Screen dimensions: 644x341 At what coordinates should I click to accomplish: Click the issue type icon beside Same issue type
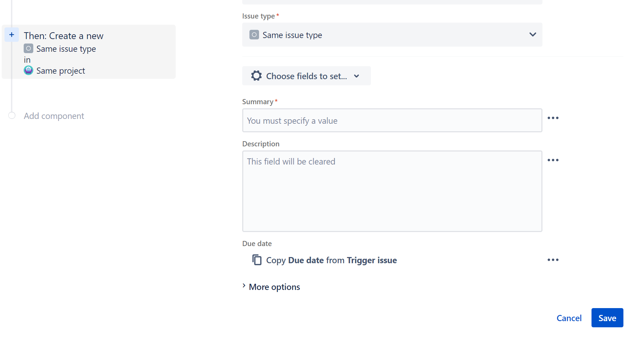click(x=28, y=48)
